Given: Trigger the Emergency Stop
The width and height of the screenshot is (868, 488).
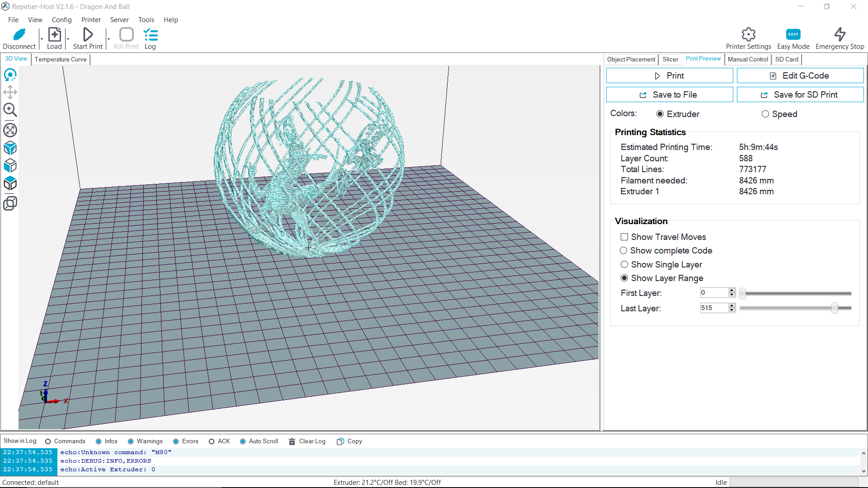Looking at the screenshot, I should coord(840,38).
